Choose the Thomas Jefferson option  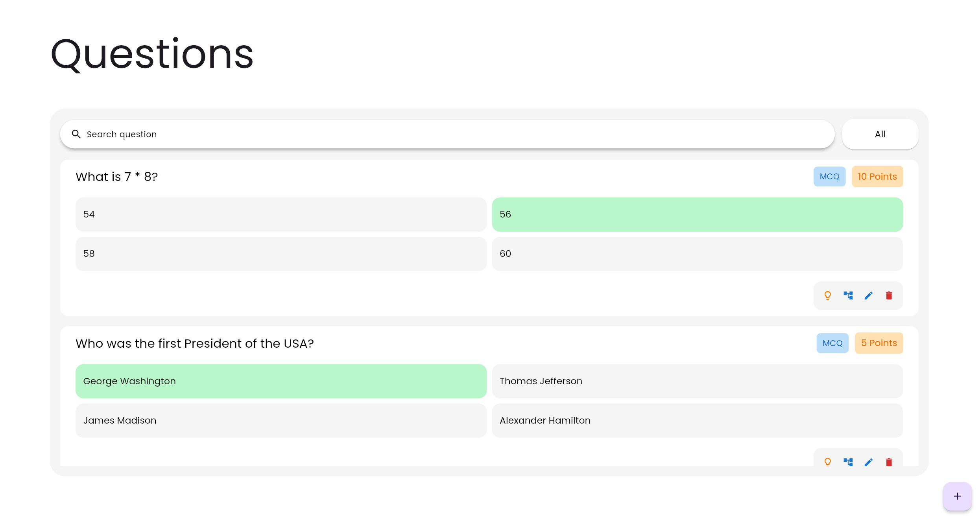click(x=697, y=381)
